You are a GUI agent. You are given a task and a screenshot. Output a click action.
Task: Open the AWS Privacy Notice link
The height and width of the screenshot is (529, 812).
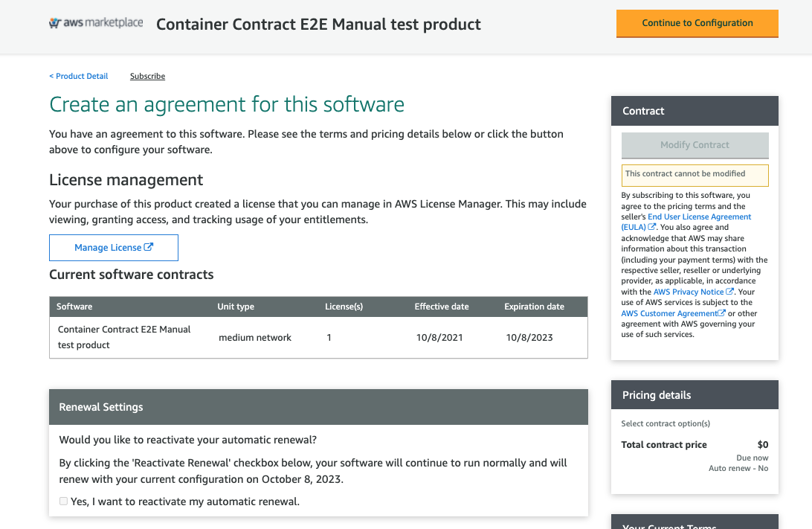coord(688,292)
